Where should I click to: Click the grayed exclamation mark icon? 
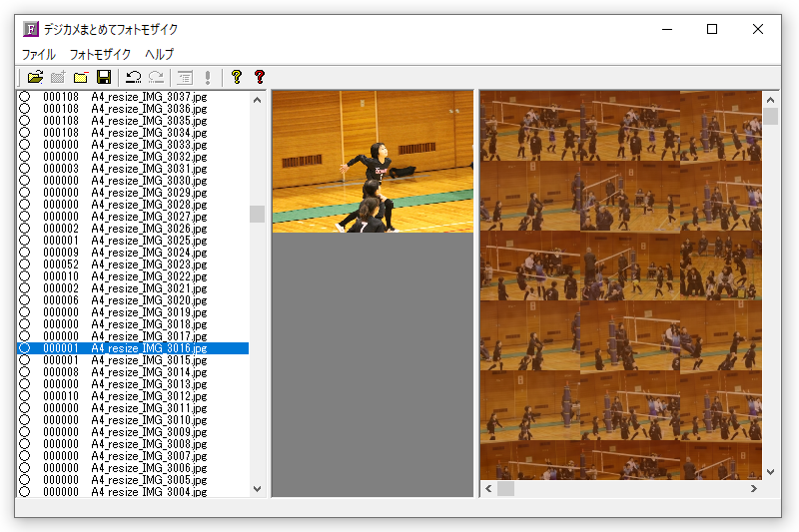tap(208, 78)
